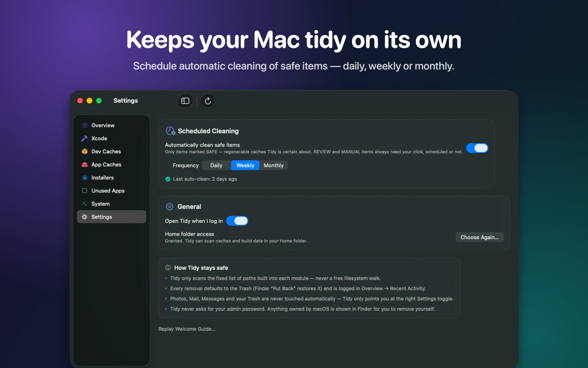Click the Installers download icon

click(85, 178)
